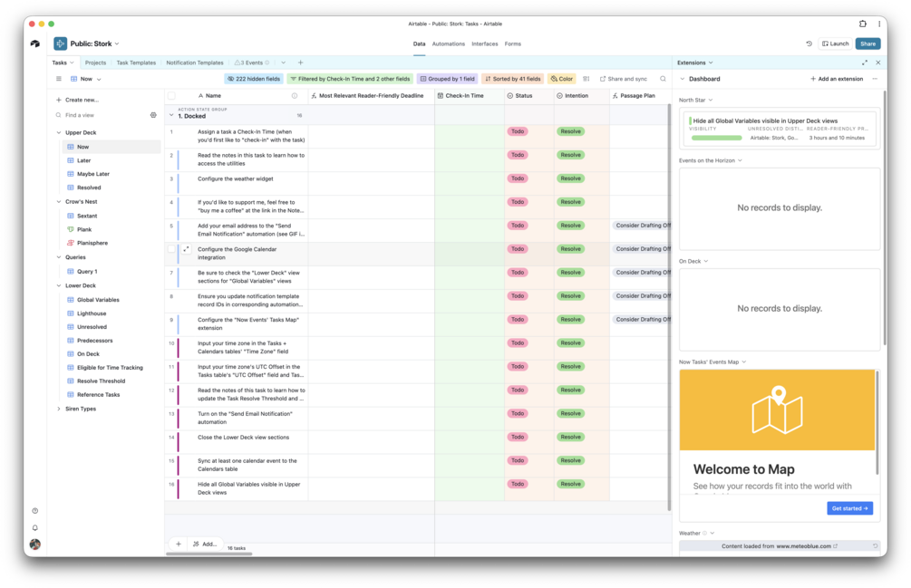Open the Filtered by Check-In Time filter
Screen dimensions: 911x588
(x=350, y=79)
